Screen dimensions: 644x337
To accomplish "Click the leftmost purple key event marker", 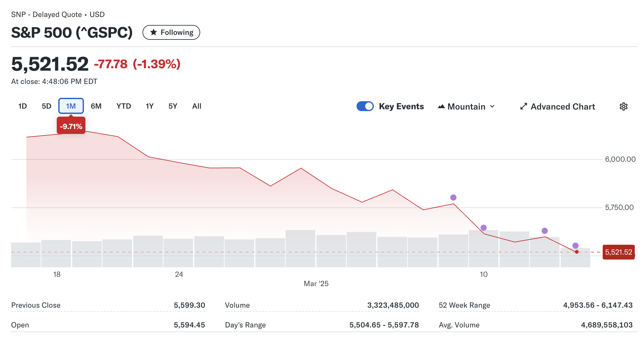I will pos(453,198).
